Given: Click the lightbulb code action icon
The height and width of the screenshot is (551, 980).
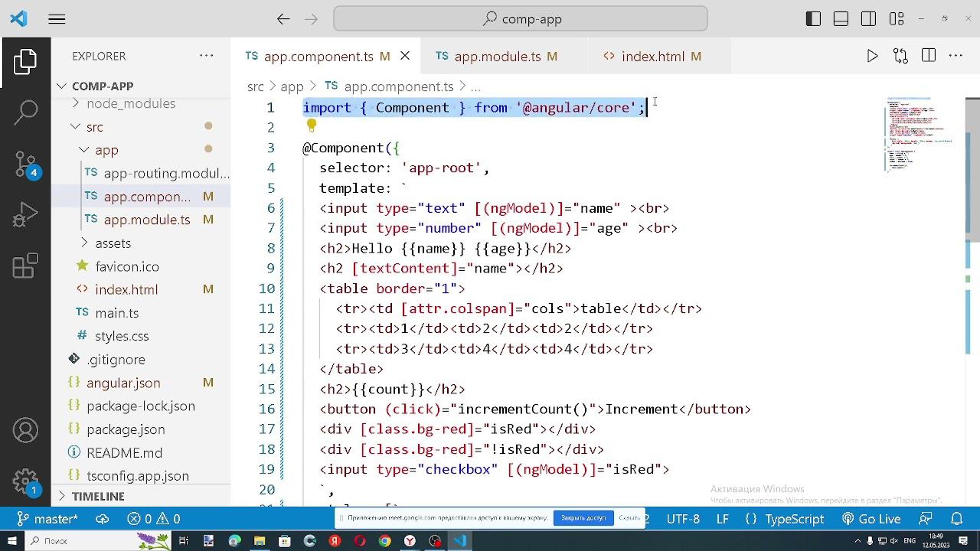Looking at the screenshot, I should pos(311,126).
